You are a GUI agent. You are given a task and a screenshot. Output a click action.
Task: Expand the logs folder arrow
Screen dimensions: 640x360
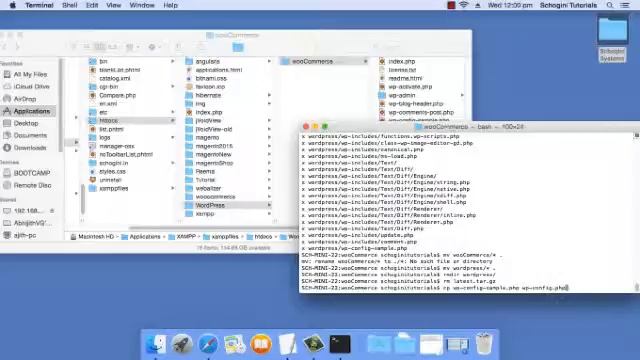173,138
